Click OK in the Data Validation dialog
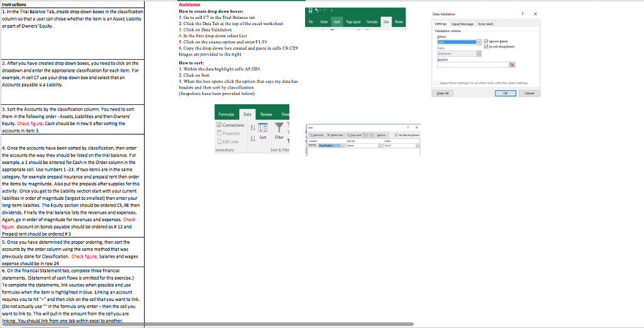Screen dimensions: 644x328 (x=506, y=93)
